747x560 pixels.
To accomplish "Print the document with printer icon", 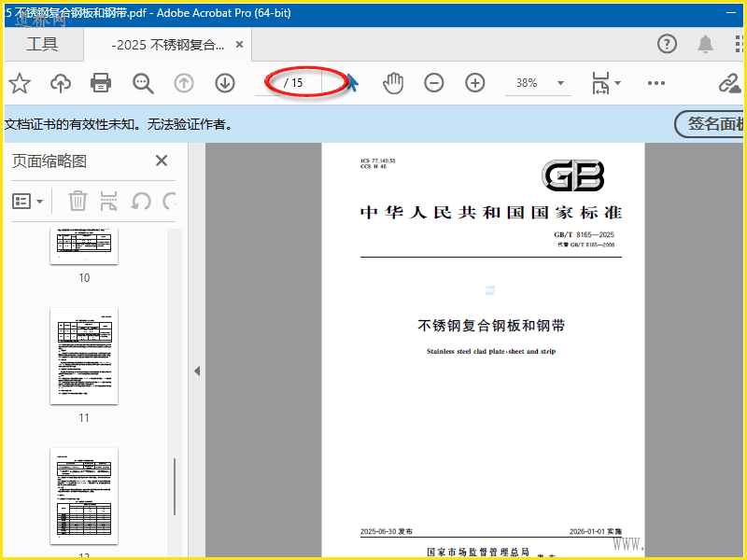I will pyautogui.click(x=101, y=83).
